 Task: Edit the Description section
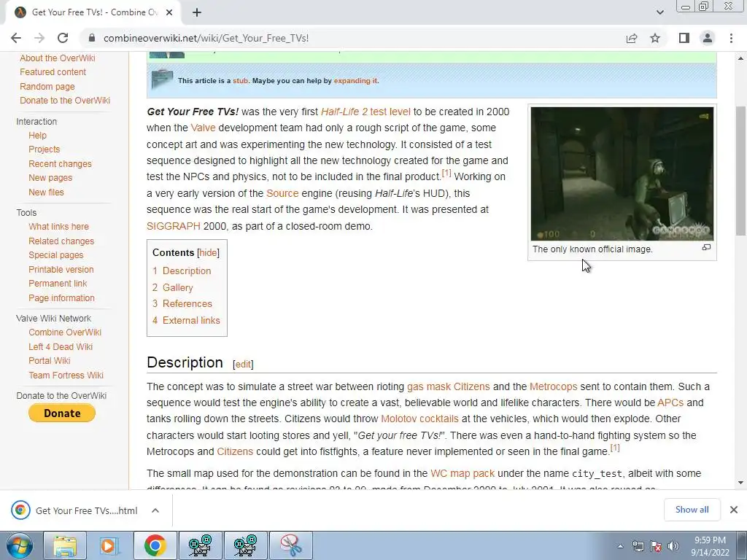pos(243,365)
